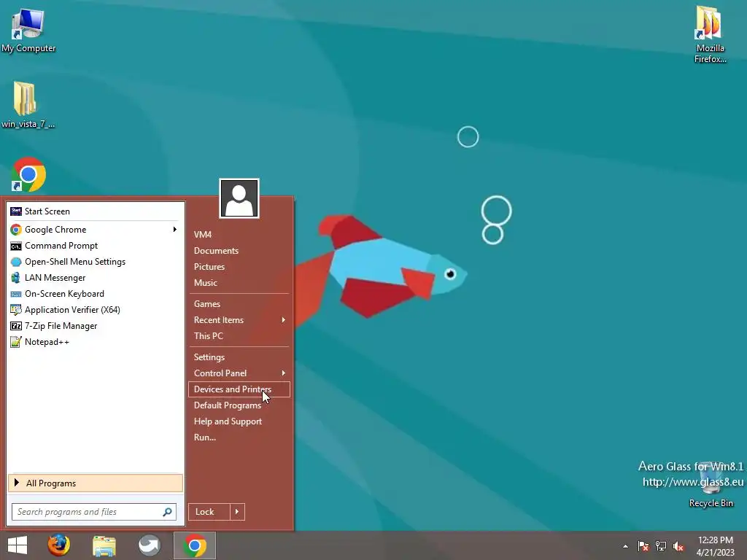
Task: Open the Google Chrome desktop shortcut
Action: [x=28, y=174]
